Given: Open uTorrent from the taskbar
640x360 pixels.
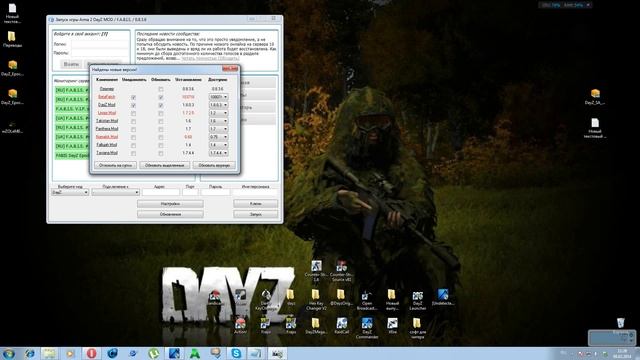Looking at the screenshot, I should point(153,353).
